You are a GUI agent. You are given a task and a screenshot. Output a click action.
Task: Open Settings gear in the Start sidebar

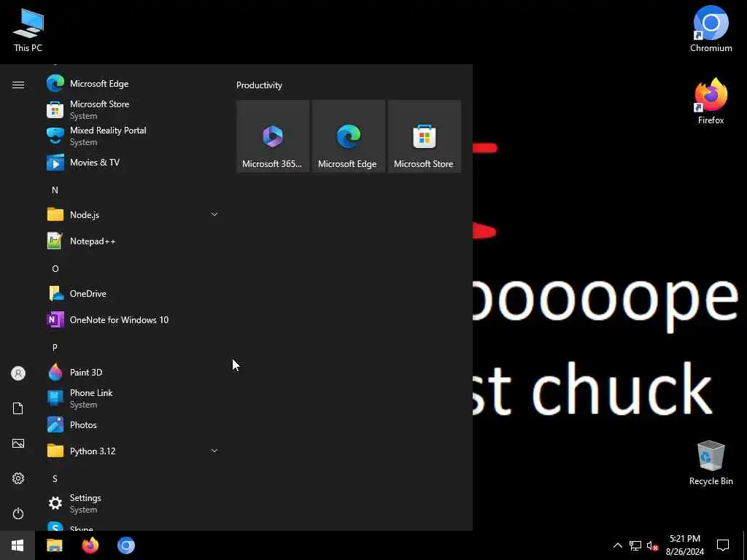click(x=18, y=478)
